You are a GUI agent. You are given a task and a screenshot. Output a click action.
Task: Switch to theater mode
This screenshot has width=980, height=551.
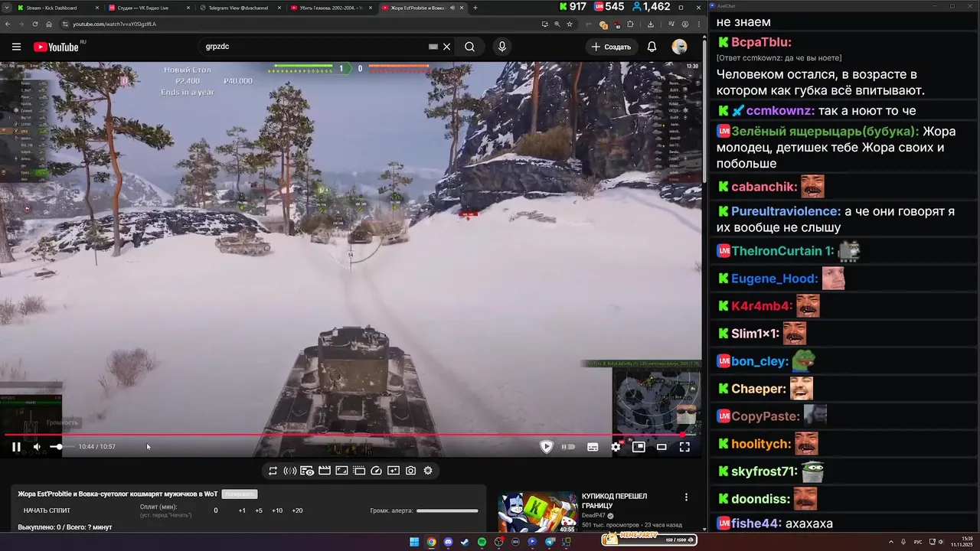click(661, 447)
